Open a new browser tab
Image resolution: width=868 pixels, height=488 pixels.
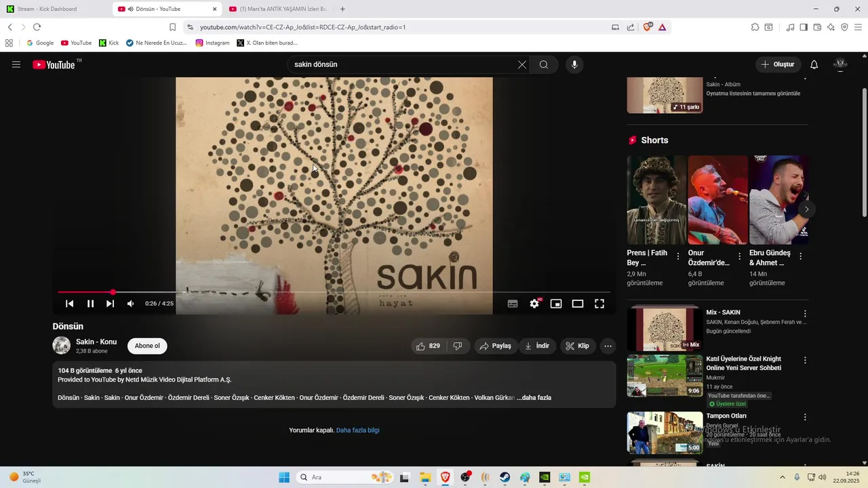(342, 9)
